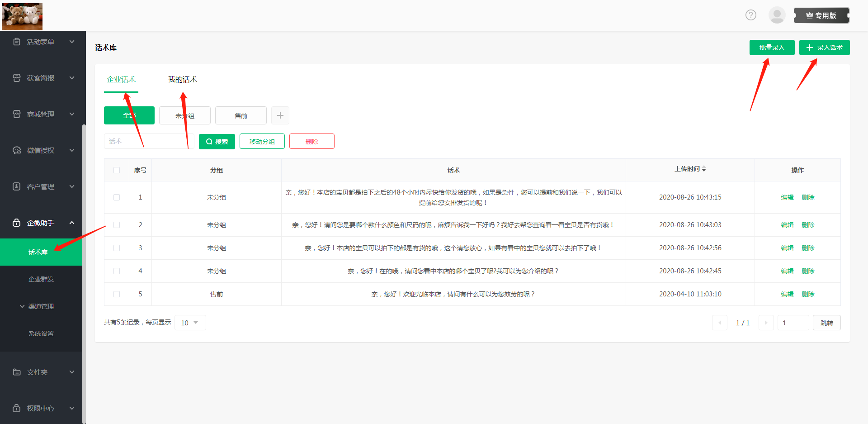The image size is (868, 424).
Task: Collapse the 企微助手 menu chevron
Action: pos(72,223)
